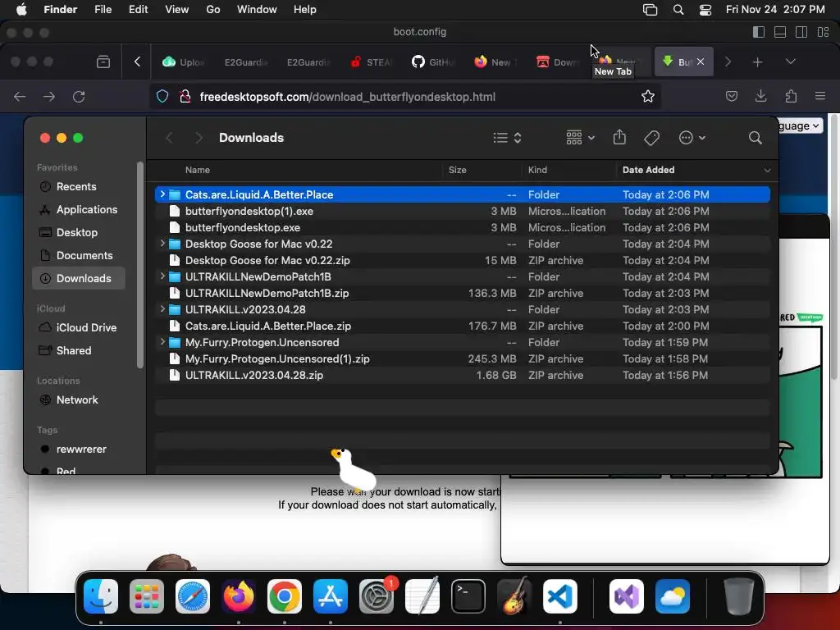Select My.Furry.Protogen.Uncensored(1).zip file
Image resolution: width=840 pixels, height=630 pixels.
click(463, 359)
